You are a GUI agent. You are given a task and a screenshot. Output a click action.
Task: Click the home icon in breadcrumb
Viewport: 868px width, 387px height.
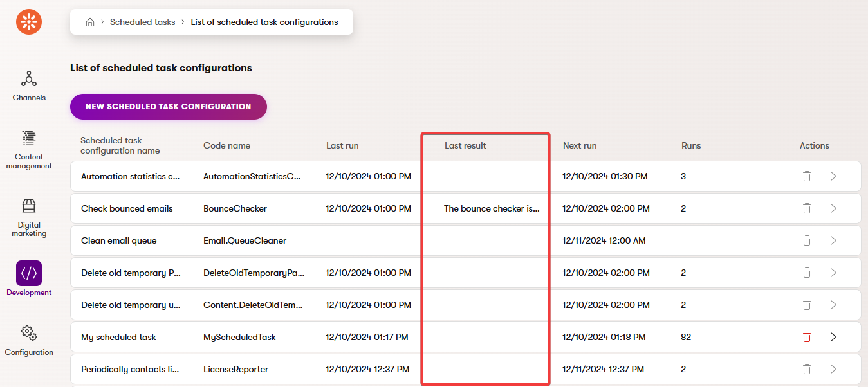click(x=90, y=22)
